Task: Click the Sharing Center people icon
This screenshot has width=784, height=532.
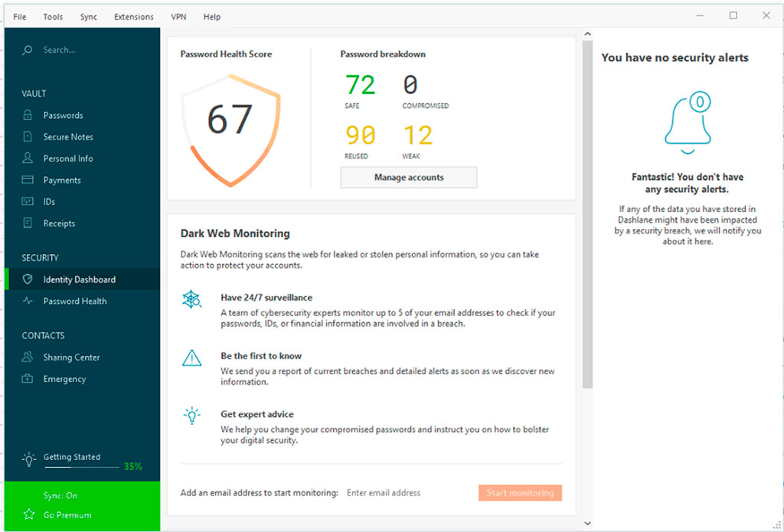Action: [28, 357]
